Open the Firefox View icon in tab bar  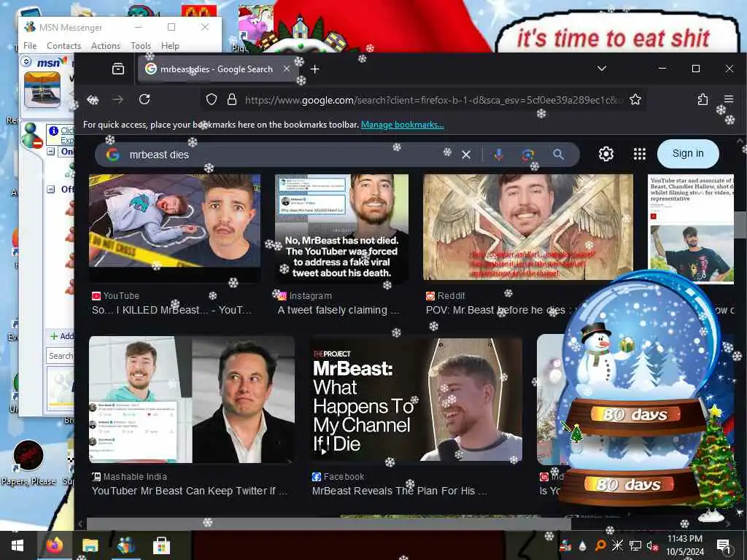click(x=118, y=69)
